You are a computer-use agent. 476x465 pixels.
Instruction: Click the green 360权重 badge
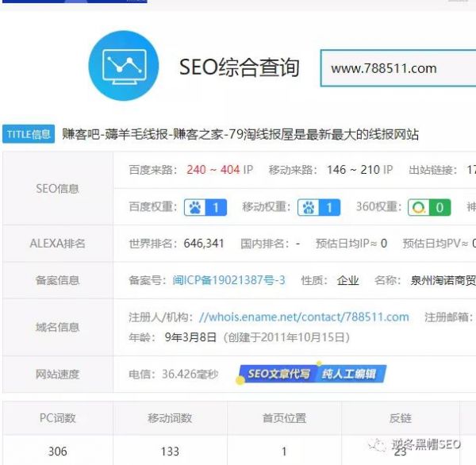coord(429,208)
